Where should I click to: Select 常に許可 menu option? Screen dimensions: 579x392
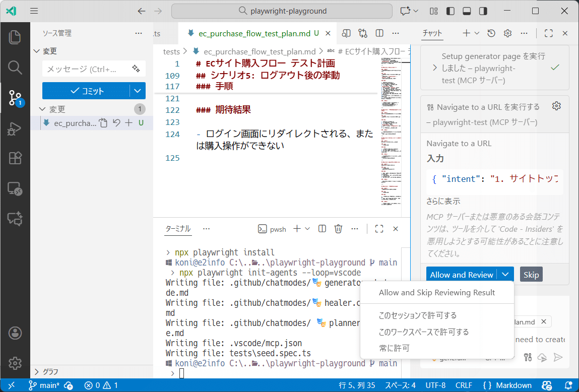(x=394, y=348)
